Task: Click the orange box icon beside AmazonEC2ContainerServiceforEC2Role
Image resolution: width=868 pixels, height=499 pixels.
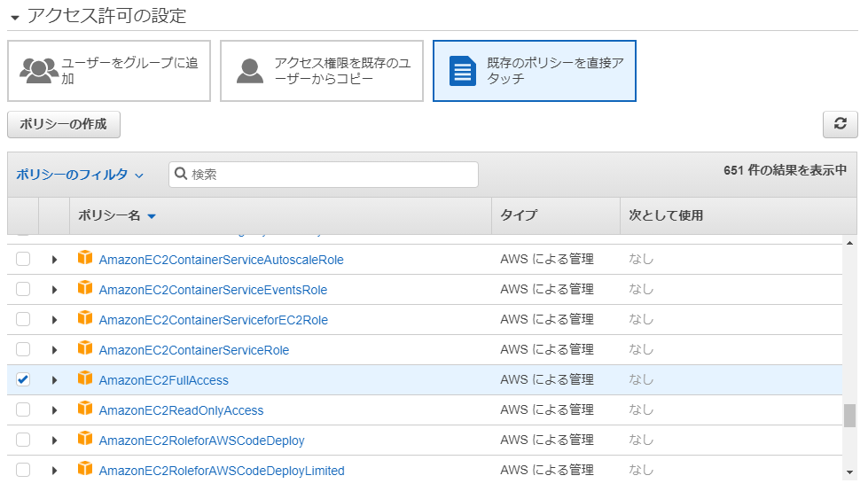Action: (85, 318)
